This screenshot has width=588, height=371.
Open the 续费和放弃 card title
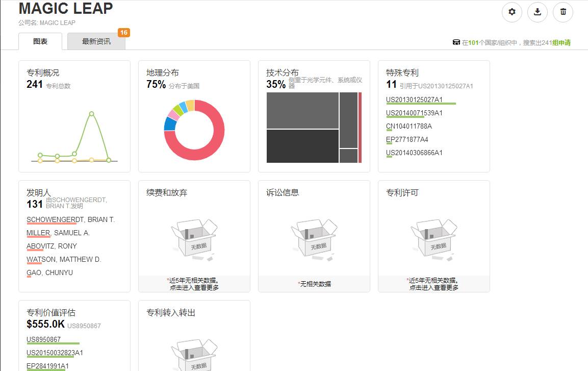[166, 192]
